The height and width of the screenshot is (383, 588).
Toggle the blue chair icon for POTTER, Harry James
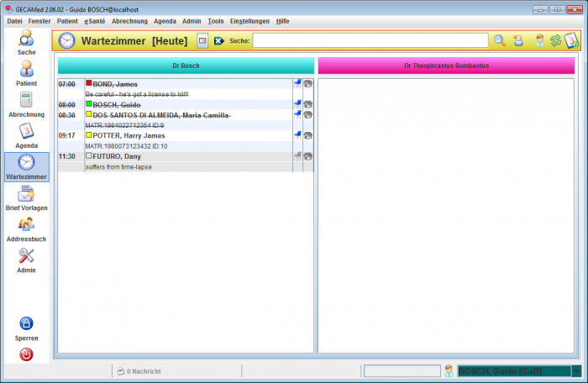click(x=297, y=134)
